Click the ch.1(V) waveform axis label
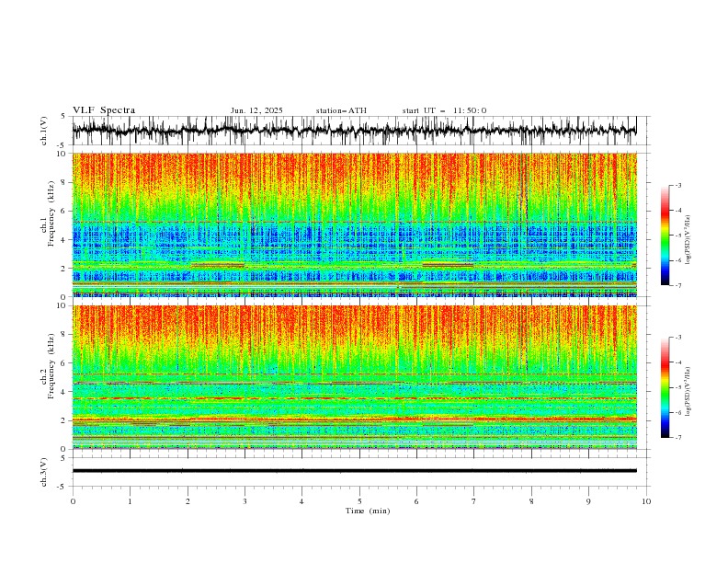Image resolution: width=728 pixels, height=563 pixels. 44,131
